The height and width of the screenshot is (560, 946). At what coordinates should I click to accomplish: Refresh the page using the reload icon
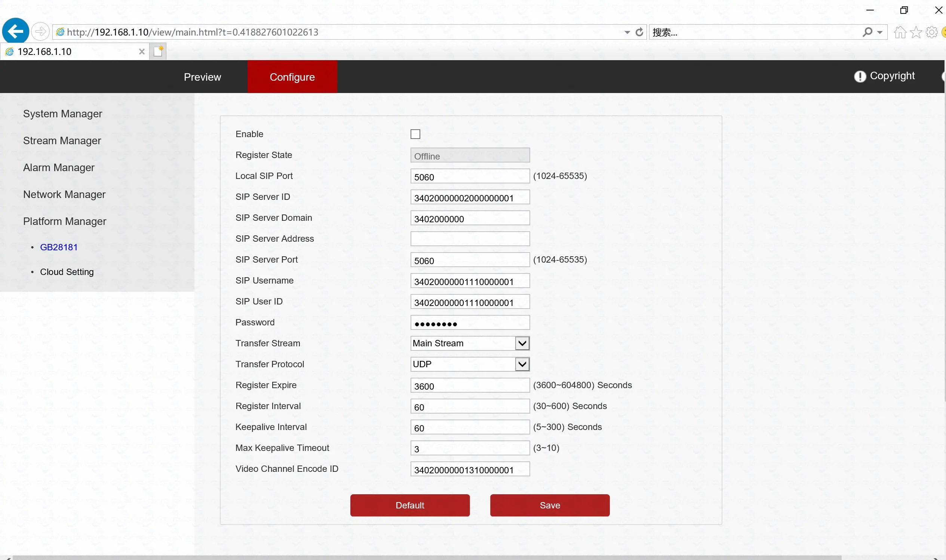tap(639, 32)
